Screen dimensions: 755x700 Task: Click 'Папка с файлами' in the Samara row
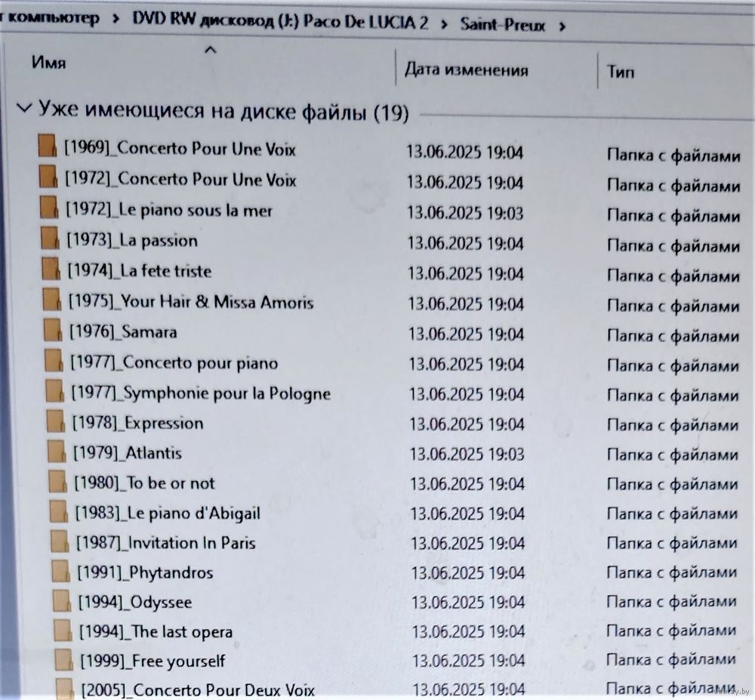click(x=673, y=335)
